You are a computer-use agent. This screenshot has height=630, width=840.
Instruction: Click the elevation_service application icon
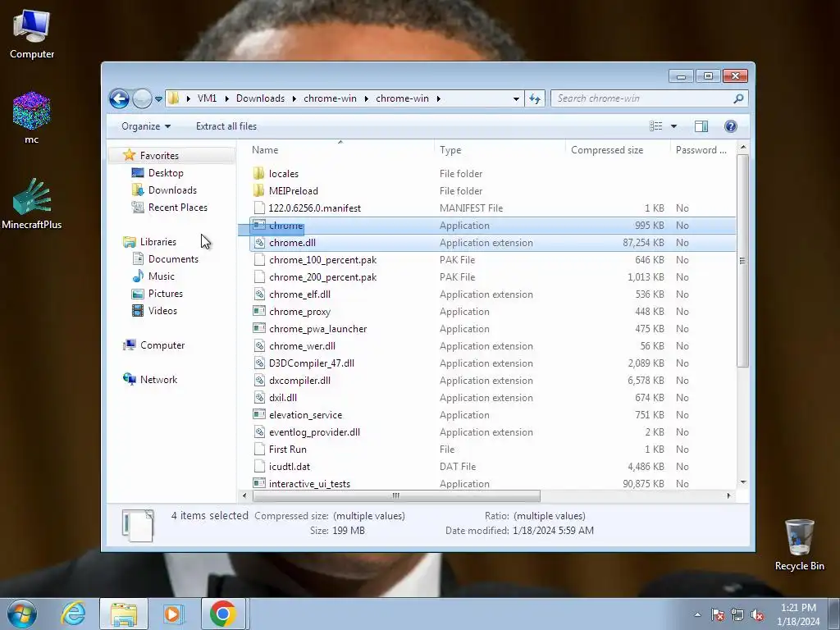click(259, 414)
